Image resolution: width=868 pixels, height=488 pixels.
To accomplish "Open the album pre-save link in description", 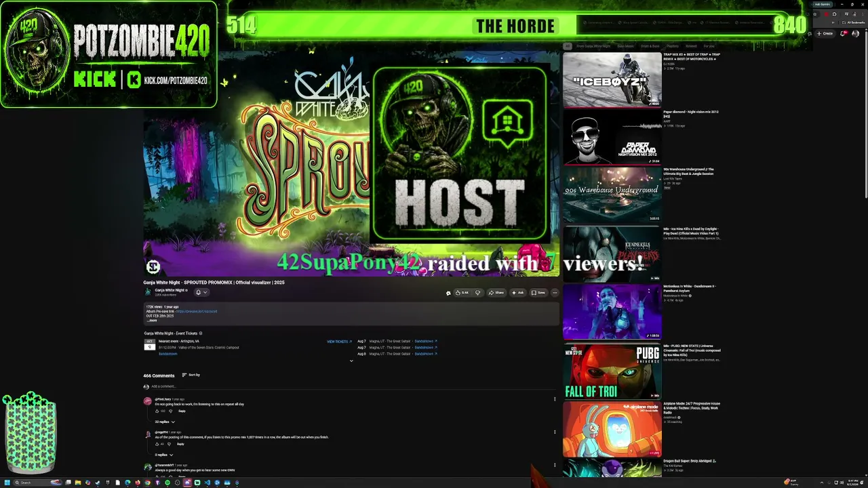I will [197, 311].
